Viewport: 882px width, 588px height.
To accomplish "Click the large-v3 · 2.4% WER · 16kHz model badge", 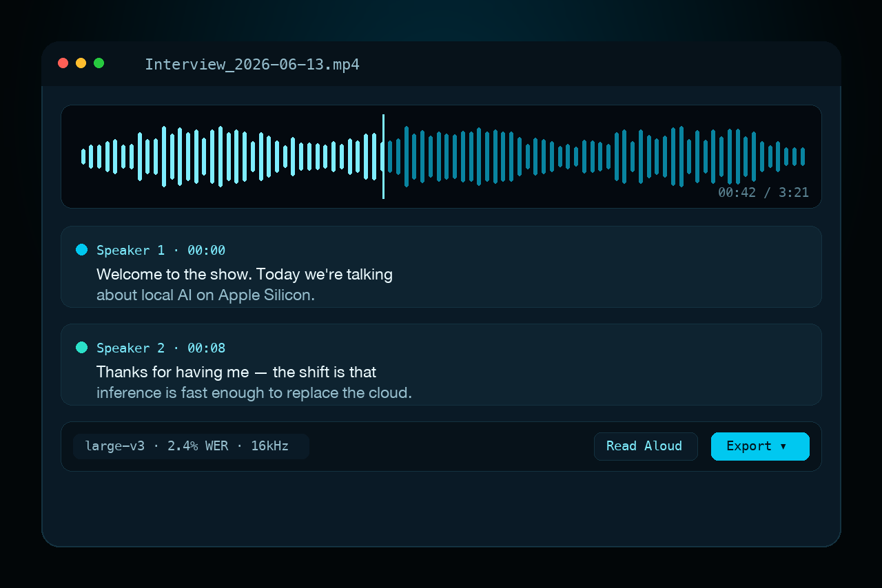I will point(191,446).
